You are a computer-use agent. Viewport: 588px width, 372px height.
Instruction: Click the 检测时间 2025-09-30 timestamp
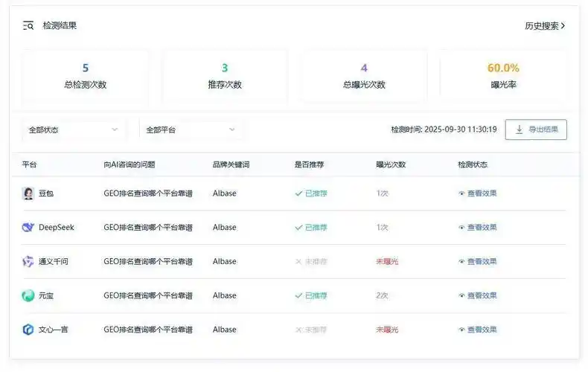pos(444,129)
